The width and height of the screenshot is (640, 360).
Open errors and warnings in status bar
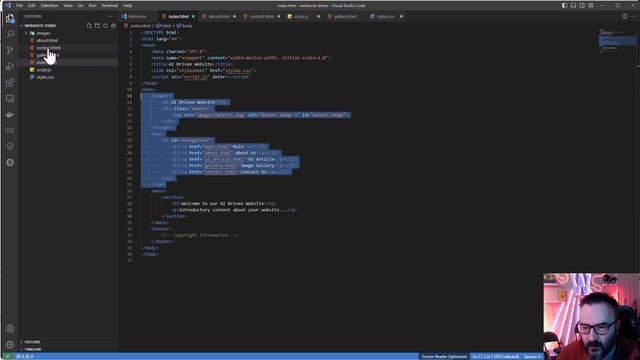click(24, 356)
